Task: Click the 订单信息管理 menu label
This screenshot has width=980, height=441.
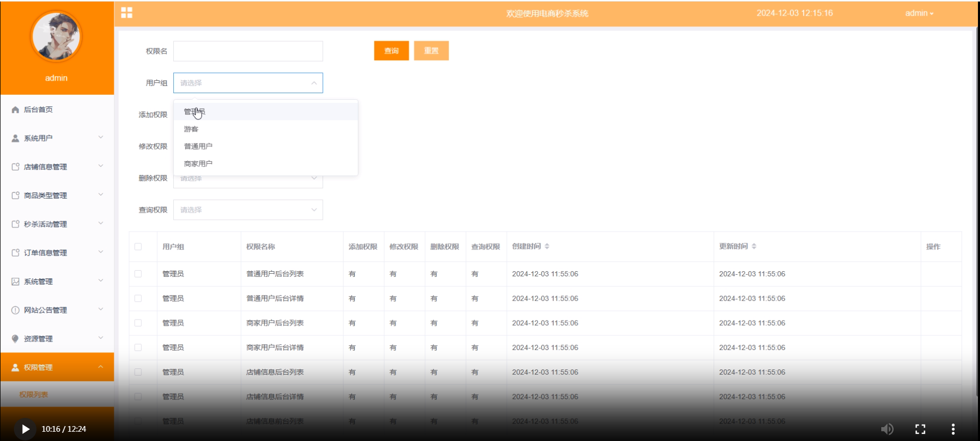Action: 45,253
